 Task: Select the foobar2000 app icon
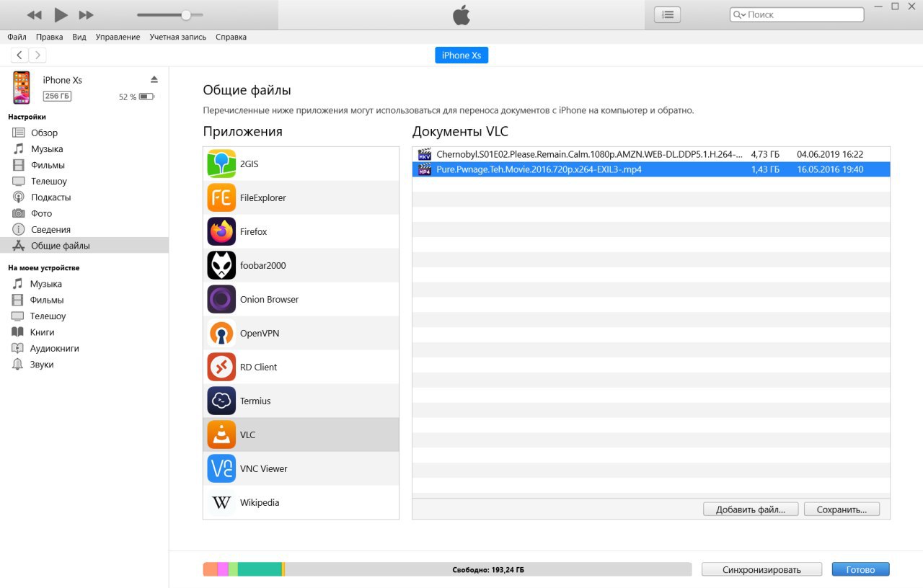pyautogui.click(x=221, y=265)
